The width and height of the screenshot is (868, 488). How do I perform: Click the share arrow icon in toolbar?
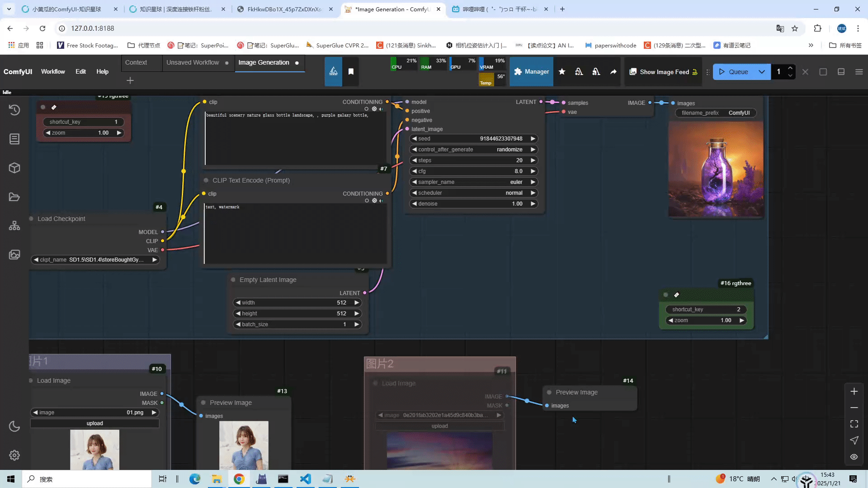coord(613,72)
